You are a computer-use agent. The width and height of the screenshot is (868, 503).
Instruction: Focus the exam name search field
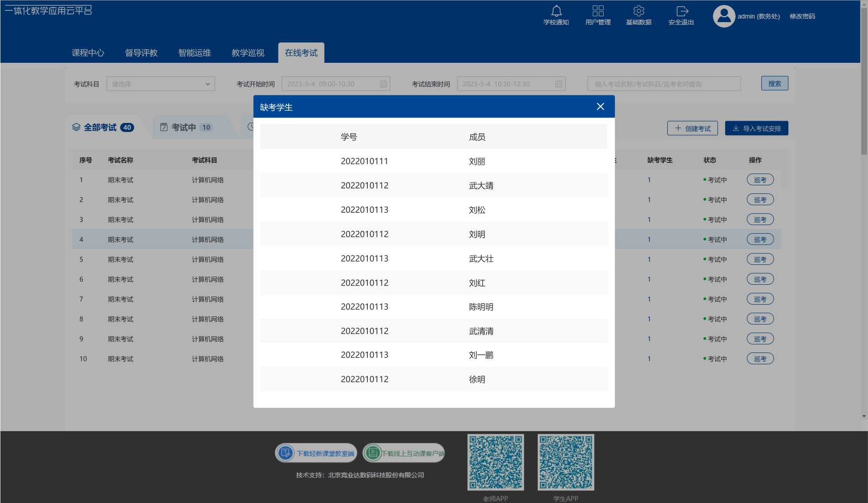pyautogui.click(x=664, y=84)
